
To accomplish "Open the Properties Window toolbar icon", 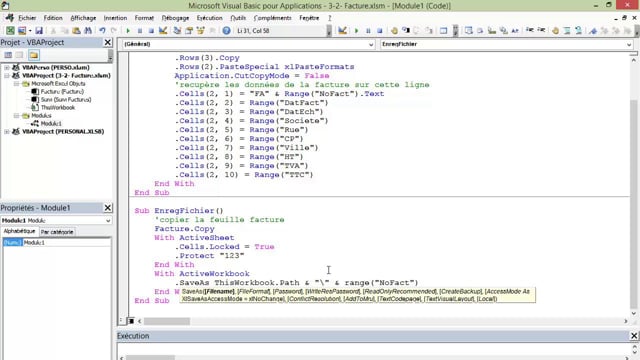I will [x=189, y=31].
